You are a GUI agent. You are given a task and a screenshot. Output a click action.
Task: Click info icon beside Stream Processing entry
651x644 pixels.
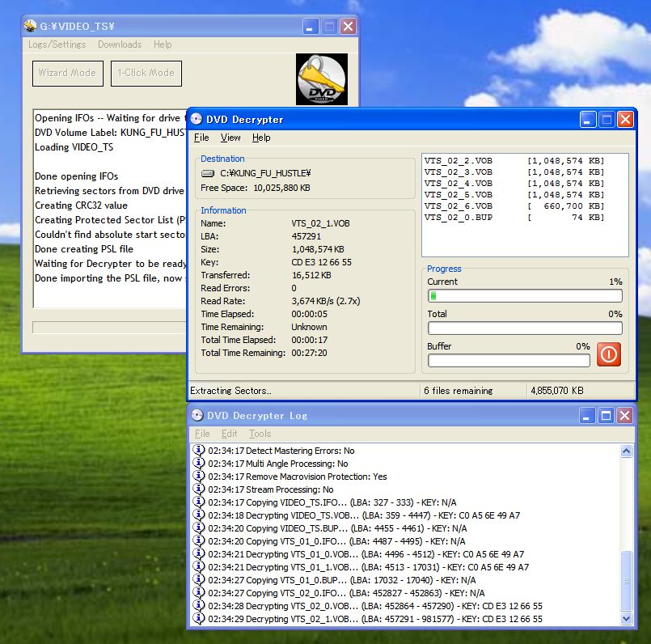pyautogui.click(x=199, y=489)
